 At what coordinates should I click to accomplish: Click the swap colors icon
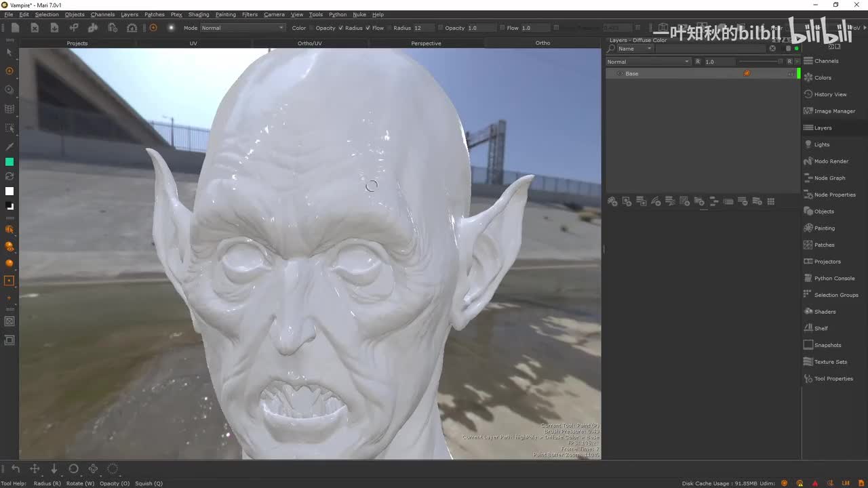pos(9,176)
